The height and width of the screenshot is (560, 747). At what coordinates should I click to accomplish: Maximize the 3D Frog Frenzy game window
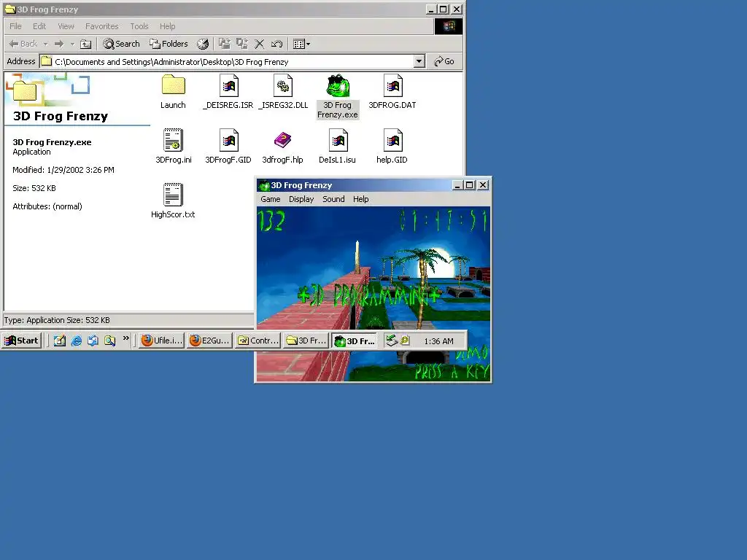coord(469,185)
